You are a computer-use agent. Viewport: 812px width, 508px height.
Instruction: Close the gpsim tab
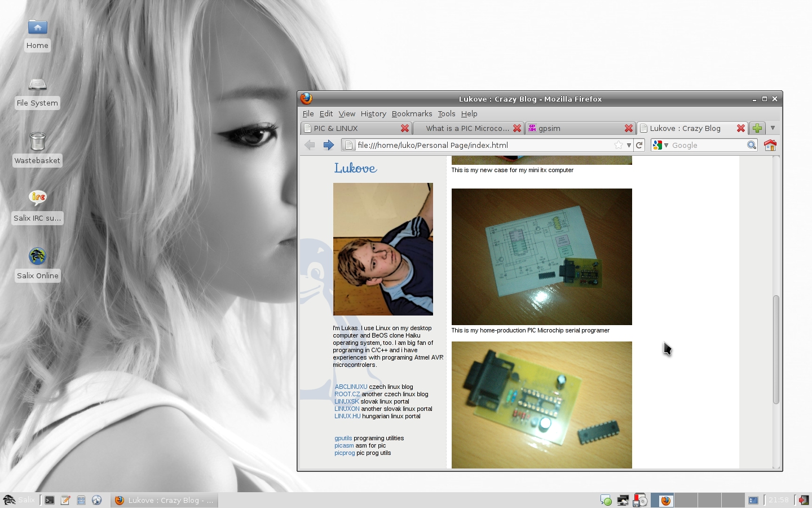(x=629, y=128)
